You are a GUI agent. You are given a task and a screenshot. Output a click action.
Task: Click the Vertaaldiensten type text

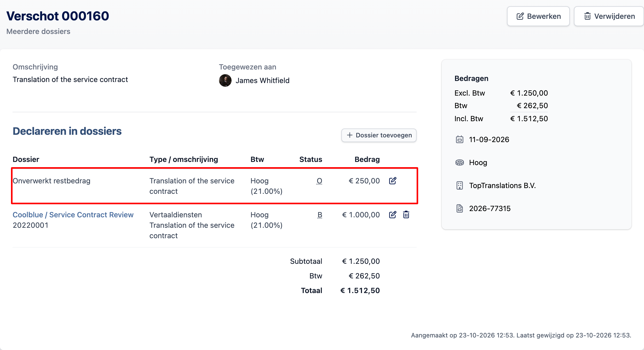click(x=176, y=215)
